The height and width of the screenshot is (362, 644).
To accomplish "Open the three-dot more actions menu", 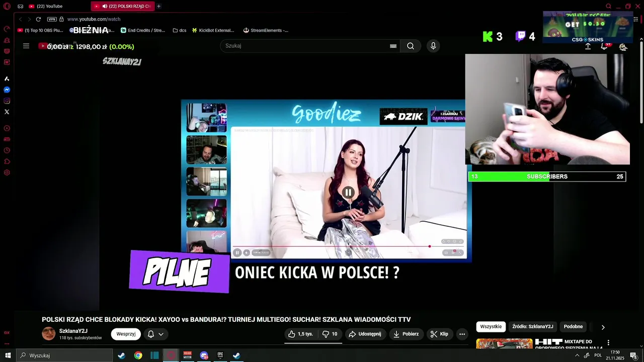I will point(462,334).
